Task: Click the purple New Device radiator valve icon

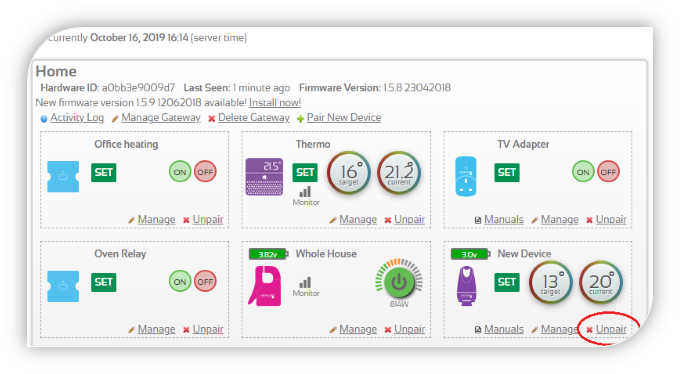Action: (x=466, y=286)
